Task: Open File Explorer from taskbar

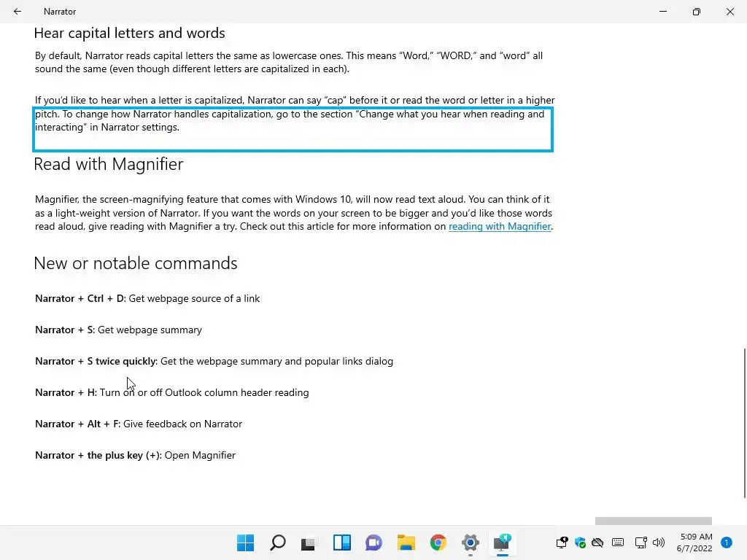Action: (406, 542)
